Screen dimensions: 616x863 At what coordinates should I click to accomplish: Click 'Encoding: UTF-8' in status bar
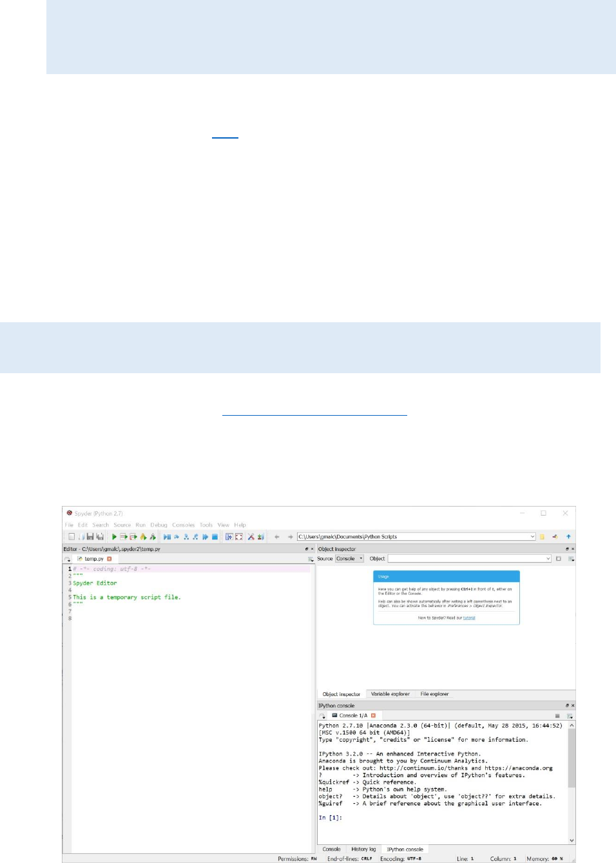click(401, 858)
